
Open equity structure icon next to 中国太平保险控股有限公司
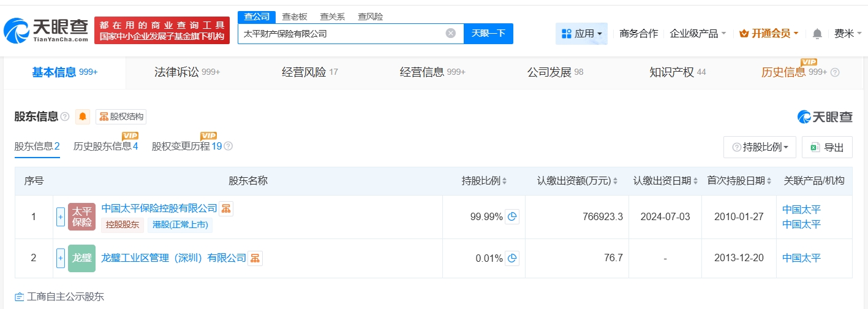[226, 209]
